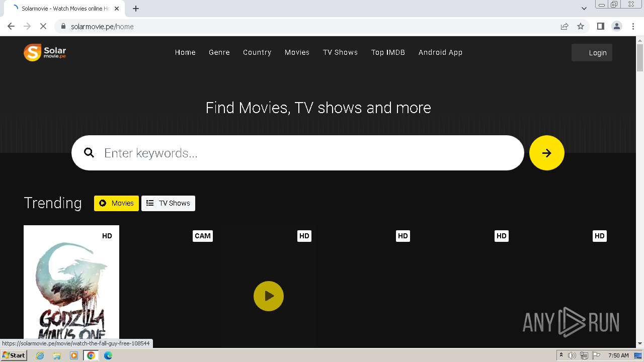The height and width of the screenshot is (362, 644).
Task: Open media player taskbar icon
Action: pyautogui.click(x=74, y=355)
